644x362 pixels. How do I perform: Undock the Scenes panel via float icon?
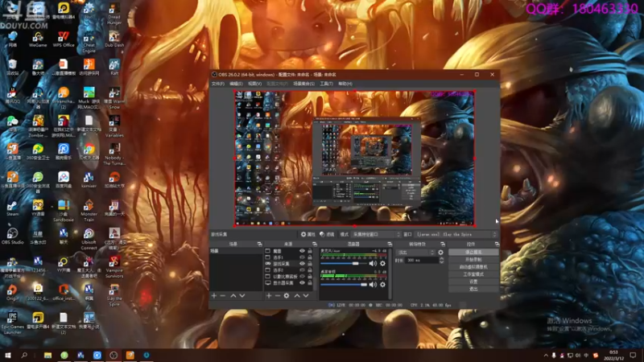(x=259, y=245)
